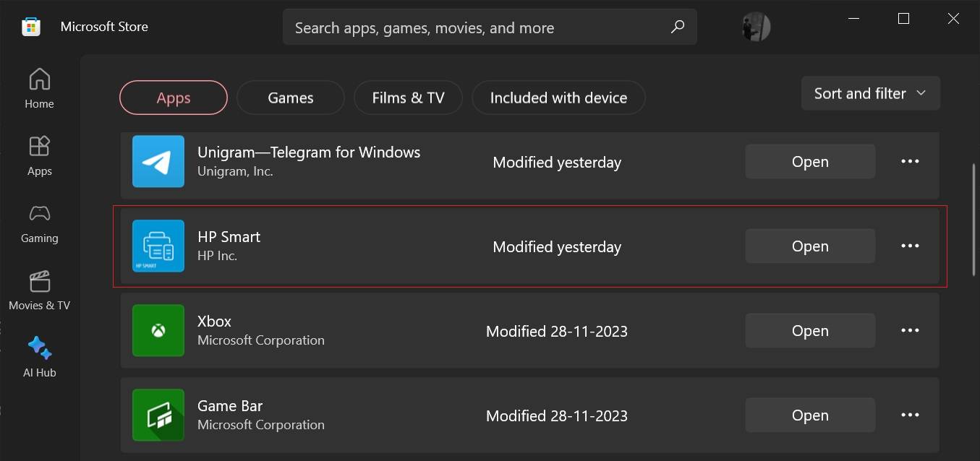
Task: Click the Unigram Telegram app icon
Action: 158,161
